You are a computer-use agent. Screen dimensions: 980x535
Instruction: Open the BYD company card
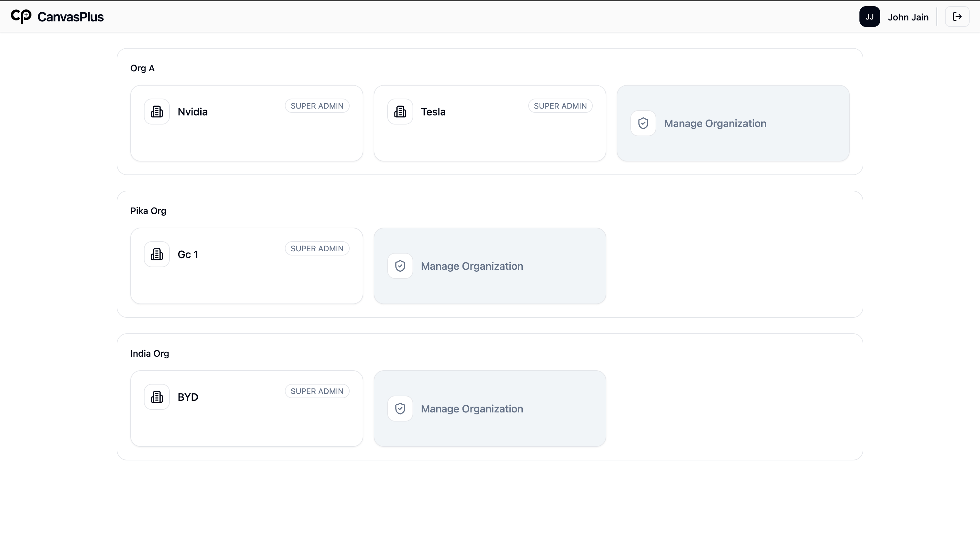pos(247,409)
